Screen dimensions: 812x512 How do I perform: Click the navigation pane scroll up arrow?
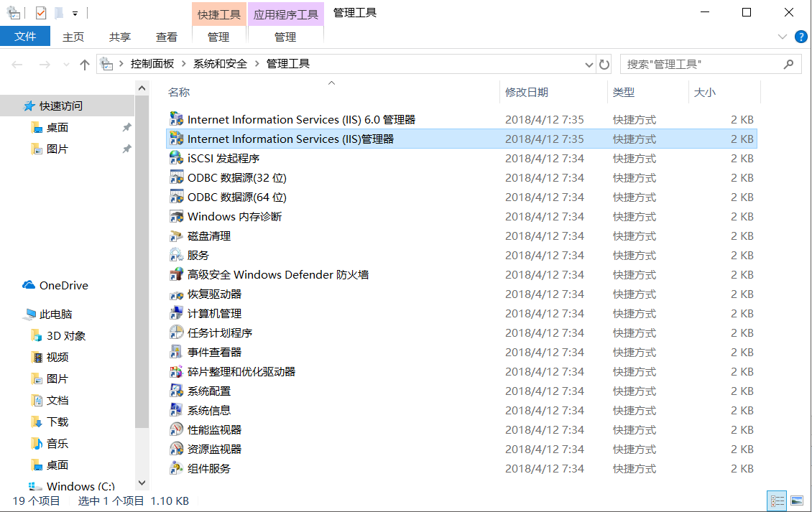[142, 88]
